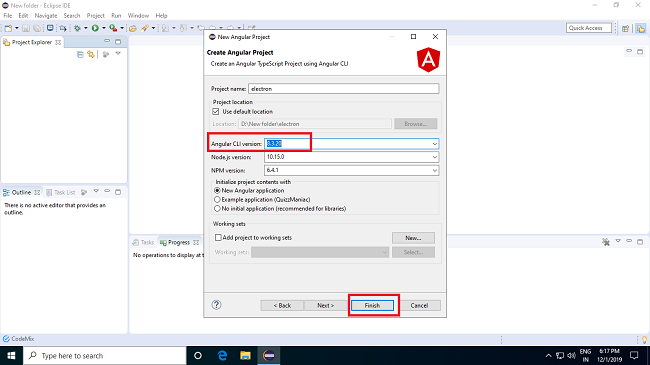
Task: Click the Run External Tools icon
Action: [x=113, y=28]
